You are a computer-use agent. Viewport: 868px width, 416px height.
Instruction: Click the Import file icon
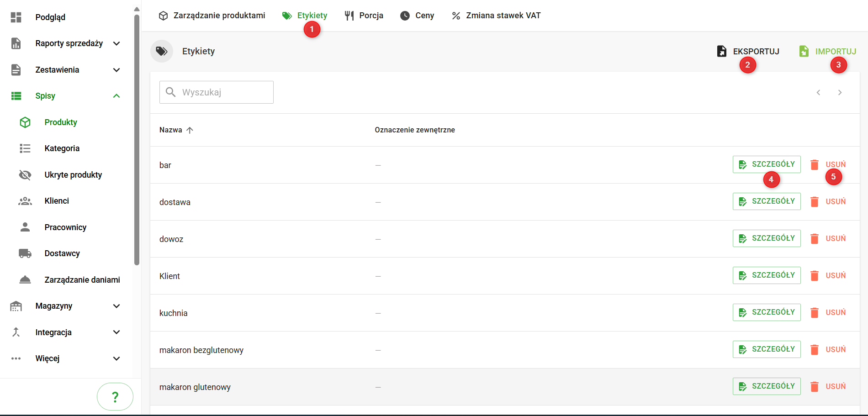[804, 51]
